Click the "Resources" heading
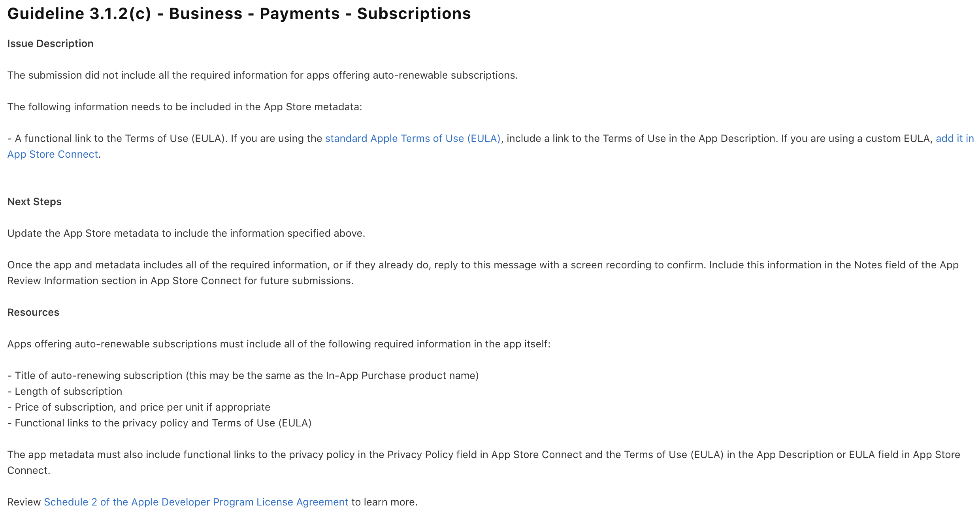The image size is (980, 513). (x=33, y=313)
